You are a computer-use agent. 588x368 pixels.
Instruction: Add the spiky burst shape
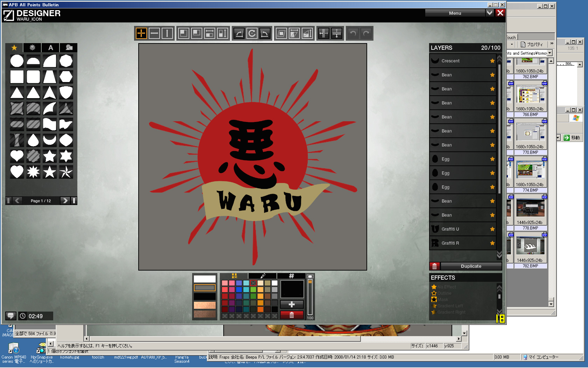coord(33,172)
